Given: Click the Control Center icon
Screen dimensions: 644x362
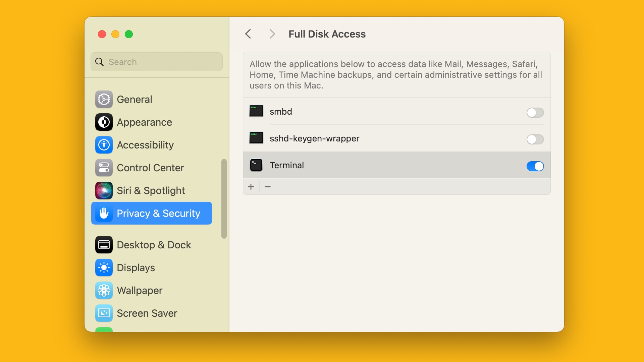Looking at the screenshot, I should tap(104, 168).
